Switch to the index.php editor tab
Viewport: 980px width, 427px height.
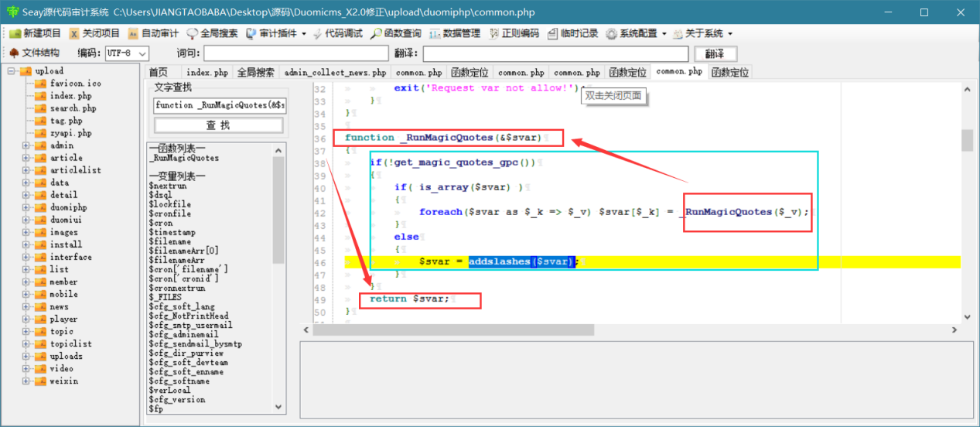[x=207, y=72]
